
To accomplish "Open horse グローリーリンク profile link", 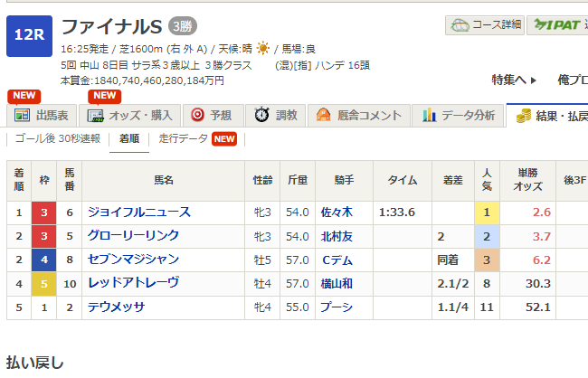I will click(133, 236).
